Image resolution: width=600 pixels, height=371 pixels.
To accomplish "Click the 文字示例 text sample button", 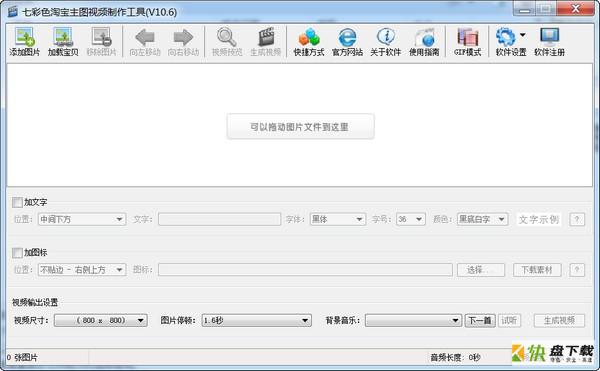I will (x=539, y=219).
